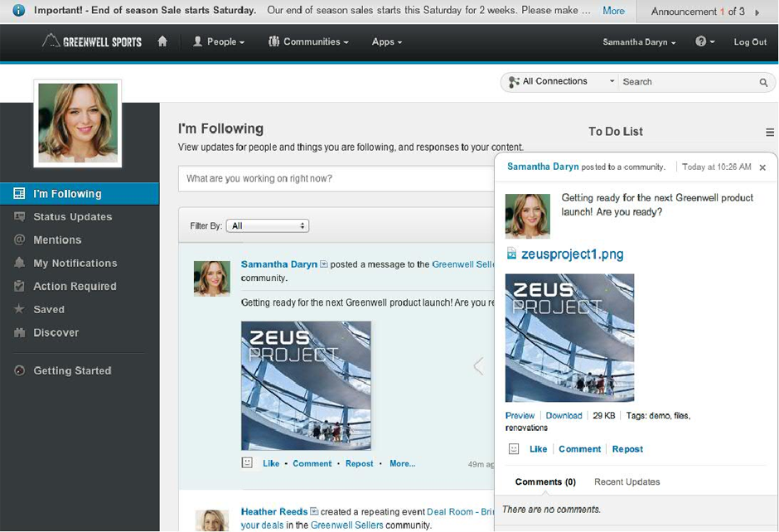This screenshot has width=779, height=532.
Task: Select Status Updates in sidebar
Action: pyautogui.click(x=72, y=217)
